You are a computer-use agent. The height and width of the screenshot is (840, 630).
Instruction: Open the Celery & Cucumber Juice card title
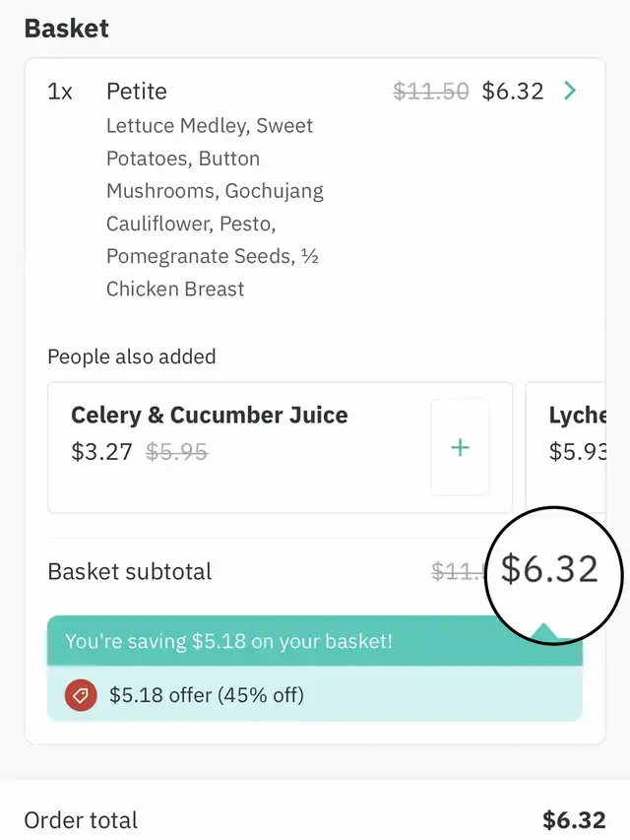click(209, 415)
